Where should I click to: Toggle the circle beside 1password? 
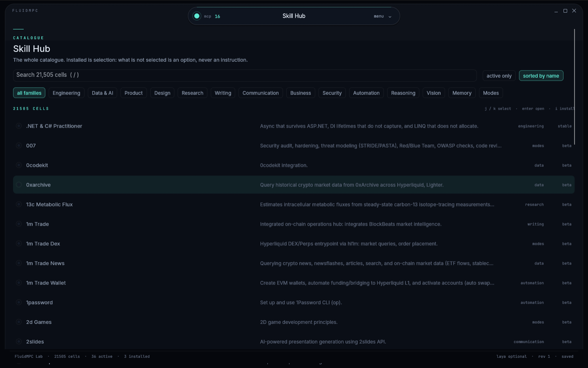(x=19, y=303)
